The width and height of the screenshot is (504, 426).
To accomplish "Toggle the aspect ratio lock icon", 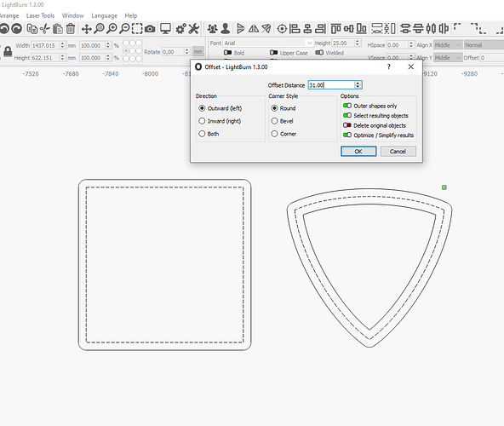I will coord(8,51).
